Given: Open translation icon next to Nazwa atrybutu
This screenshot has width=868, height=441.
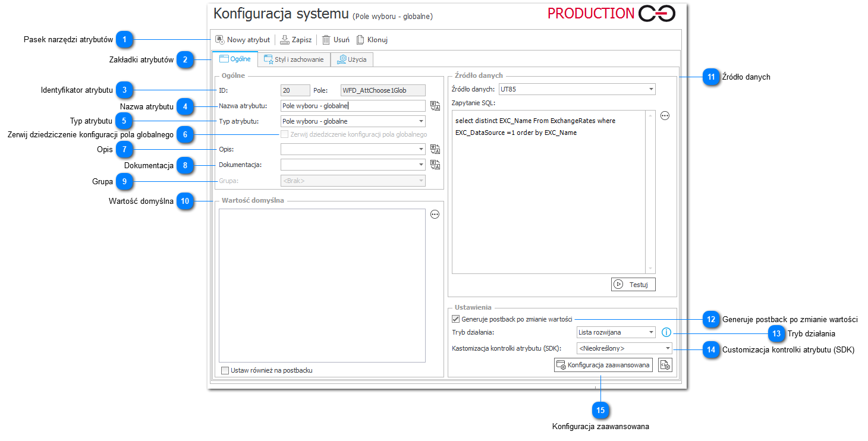Looking at the screenshot, I should click(435, 106).
